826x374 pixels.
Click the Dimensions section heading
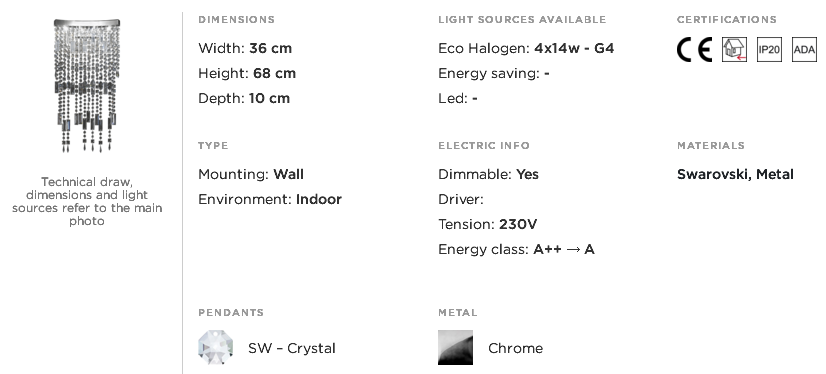point(237,19)
